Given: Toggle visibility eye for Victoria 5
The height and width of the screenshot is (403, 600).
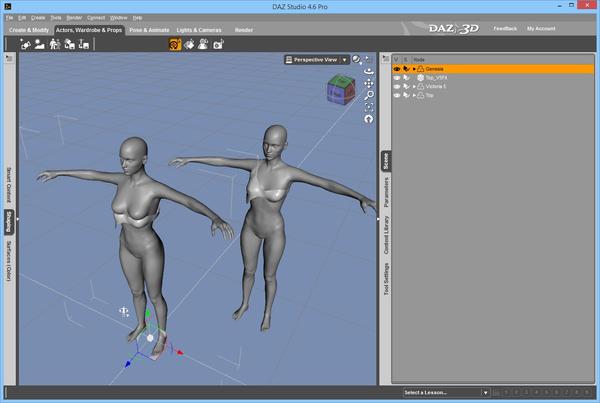Looking at the screenshot, I should [397, 86].
